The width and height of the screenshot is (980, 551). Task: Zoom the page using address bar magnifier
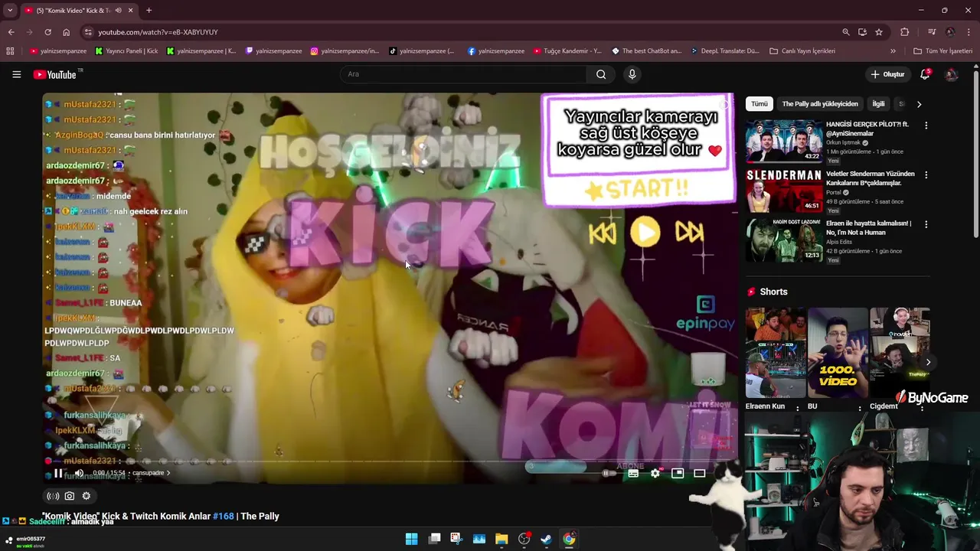tap(846, 32)
